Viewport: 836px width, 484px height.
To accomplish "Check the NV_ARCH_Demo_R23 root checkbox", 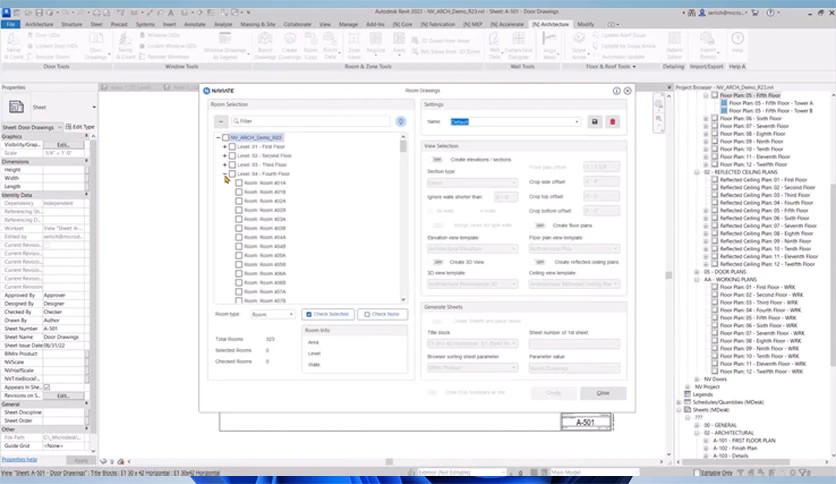I will pos(226,138).
